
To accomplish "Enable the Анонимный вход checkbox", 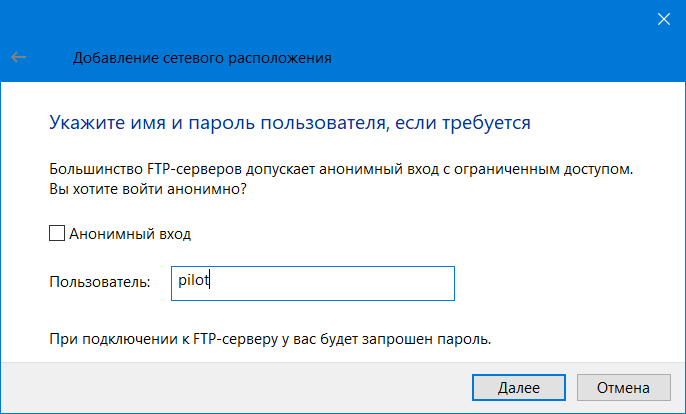I will (56, 234).
